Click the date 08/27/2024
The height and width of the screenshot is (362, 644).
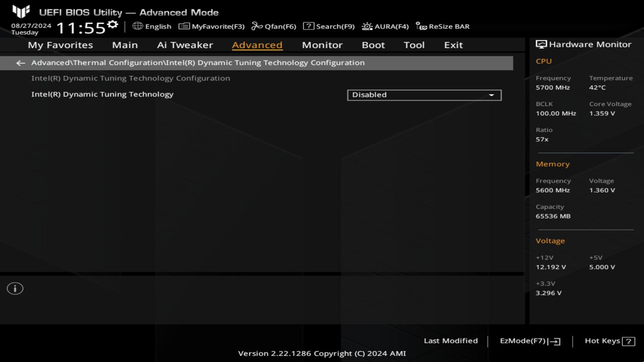tap(31, 26)
